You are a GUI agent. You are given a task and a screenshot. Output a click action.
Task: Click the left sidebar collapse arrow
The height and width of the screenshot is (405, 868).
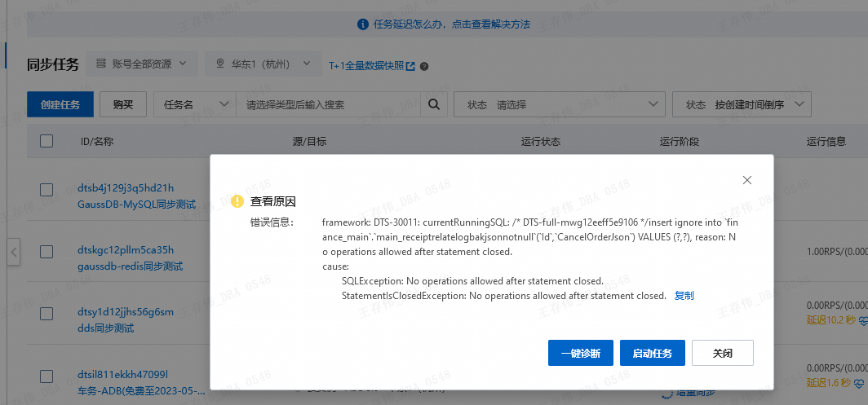point(13,252)
